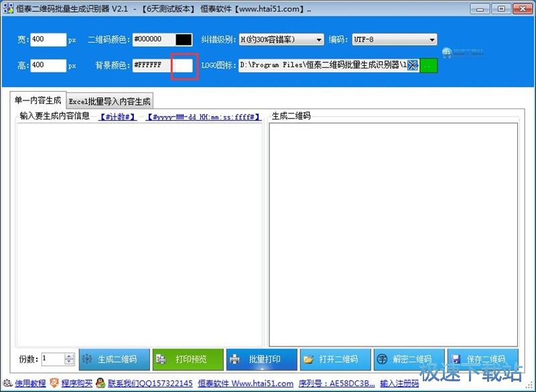Click the #FFFFFF background color text field
536x392 pixels.
pos(153,65)
